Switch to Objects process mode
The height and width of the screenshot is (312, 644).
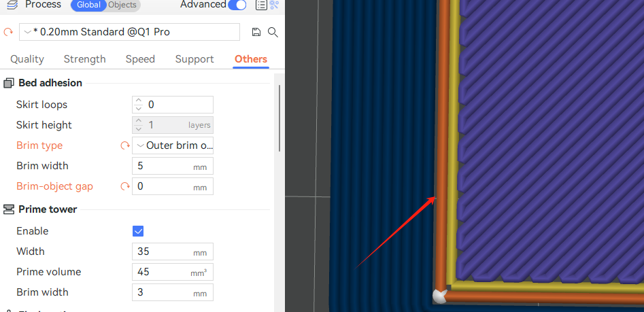coord(122,5)
